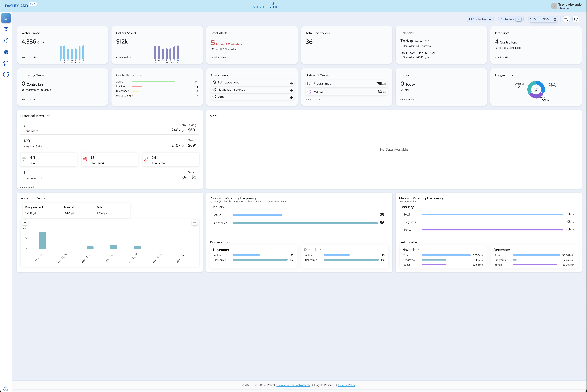
Task: Open the Privacy Policy link
Action: click(347, 385)
